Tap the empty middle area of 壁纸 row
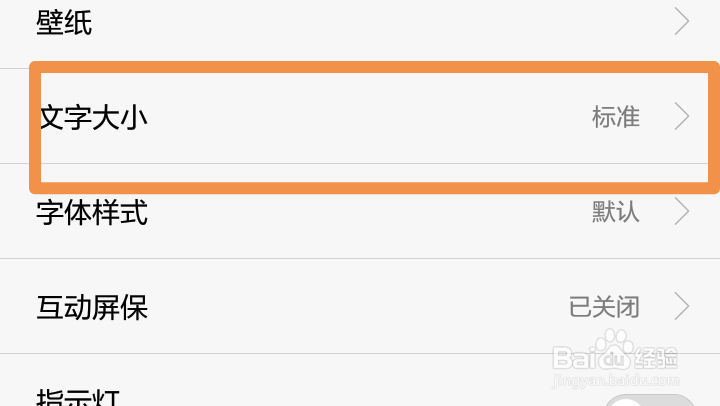The height and width of the screenshot is (406, 720). (x=370, y=23)
